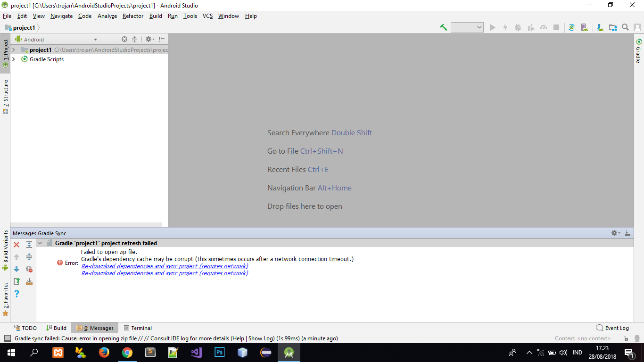Click the blue Help question mark icon
Screen dimensions: 644x362
click(17, 294)
